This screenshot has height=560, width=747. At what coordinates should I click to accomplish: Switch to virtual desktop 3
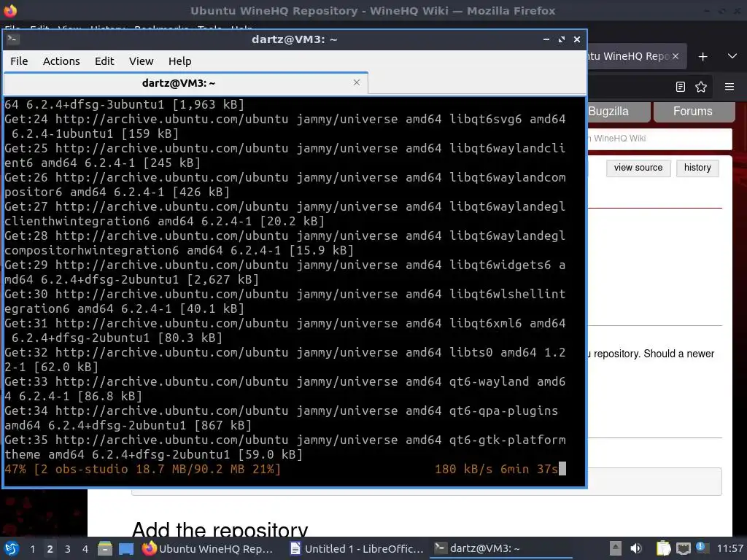click(68, 549)
